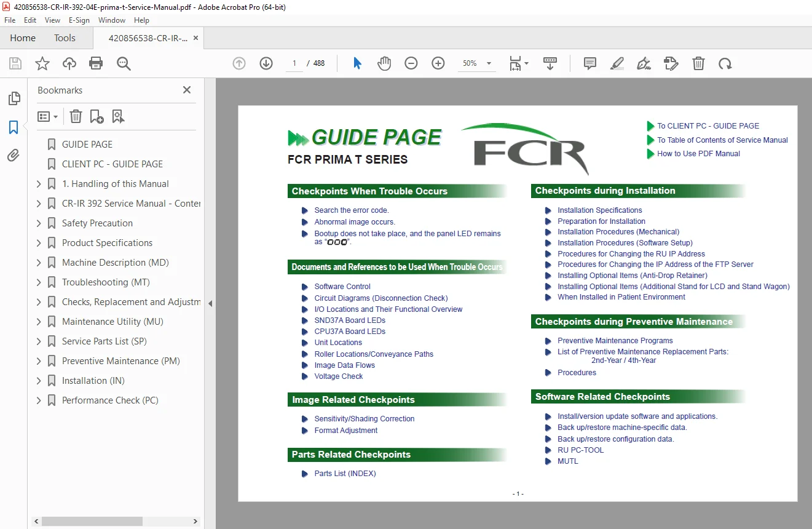The image size is (812, 529).
Task: Go to next page with down arrow
Action: pos(266,63)
